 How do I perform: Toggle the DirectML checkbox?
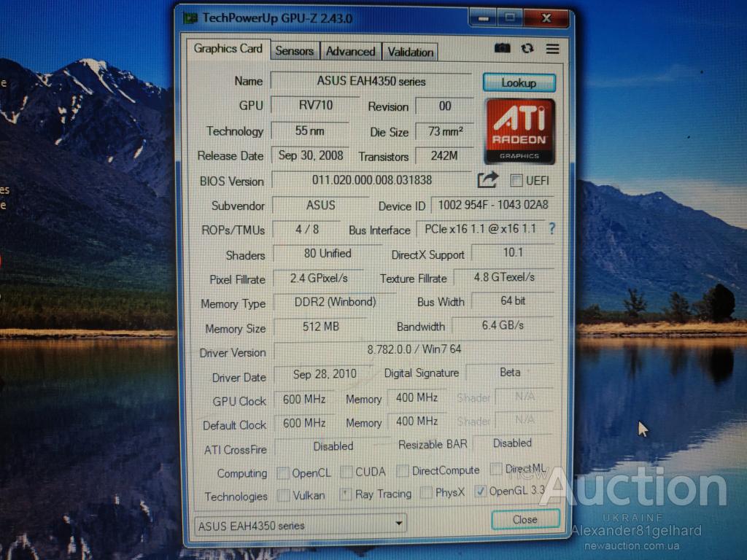point(496,469)
